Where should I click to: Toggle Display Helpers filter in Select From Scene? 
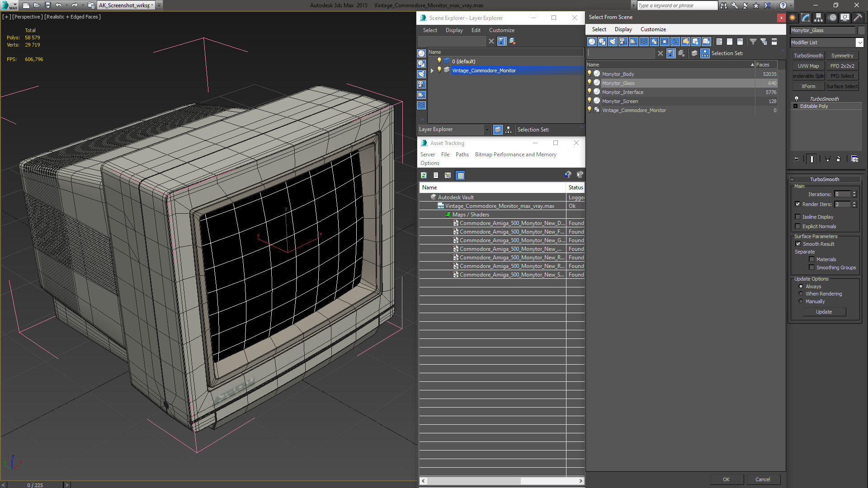pos(633,42)
